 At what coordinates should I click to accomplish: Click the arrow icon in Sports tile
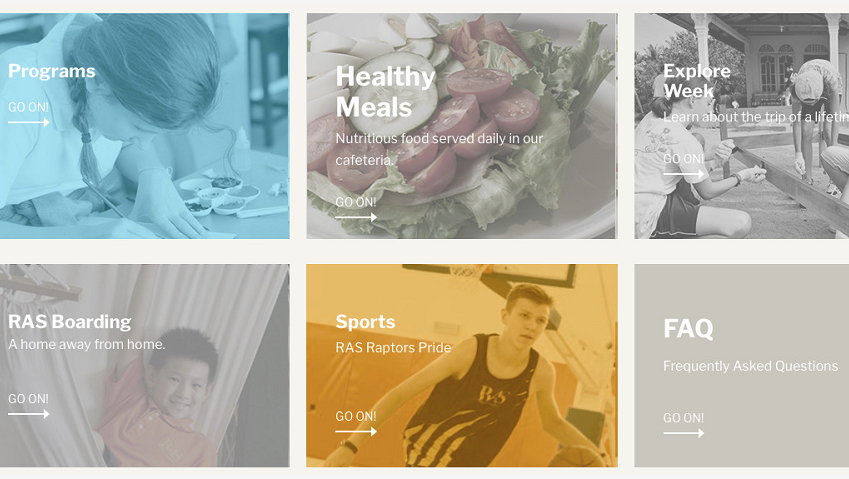tap(356, 431)
